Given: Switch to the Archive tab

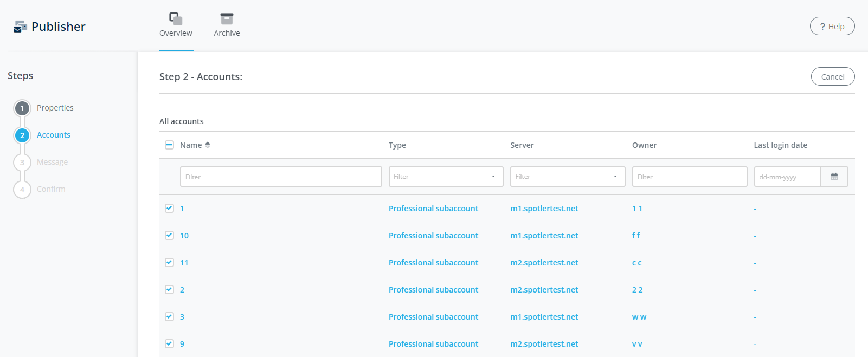Looking at the screenshot, I should 227,26.
